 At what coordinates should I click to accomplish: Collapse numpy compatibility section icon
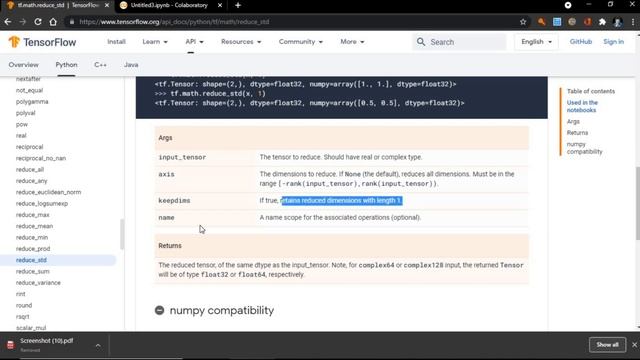coord(160,310)
